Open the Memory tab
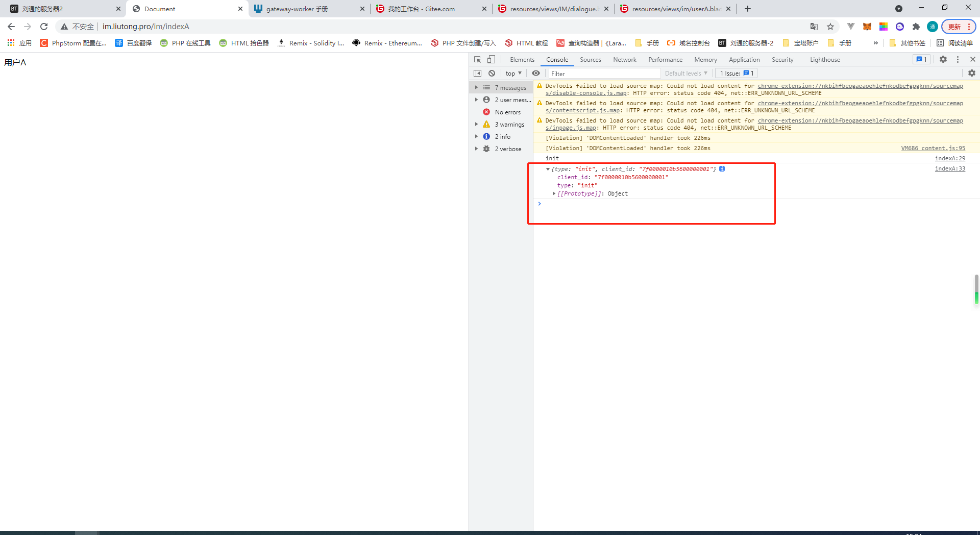 [705, 60]
